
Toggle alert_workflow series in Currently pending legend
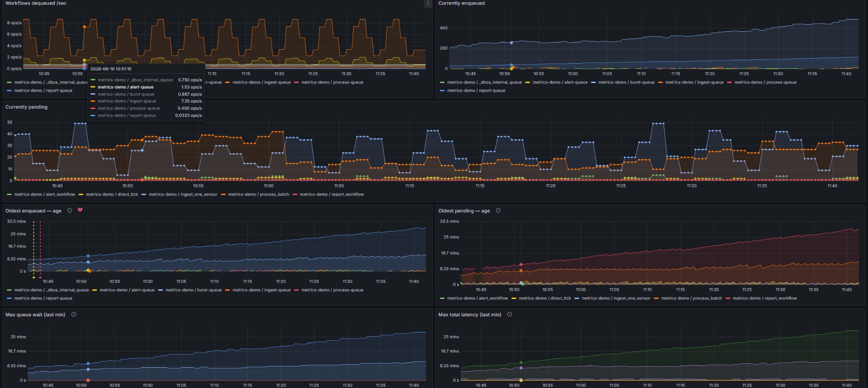coord(45,195)
